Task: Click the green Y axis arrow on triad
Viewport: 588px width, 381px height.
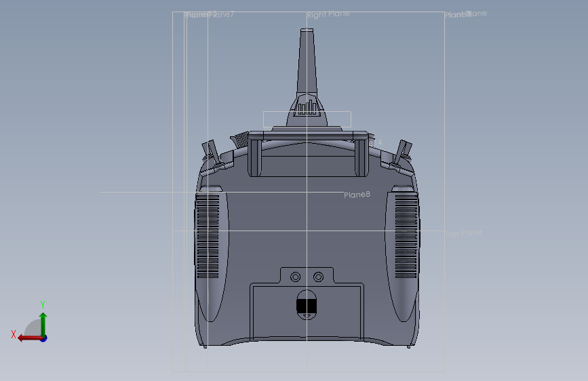Action: 43,323
